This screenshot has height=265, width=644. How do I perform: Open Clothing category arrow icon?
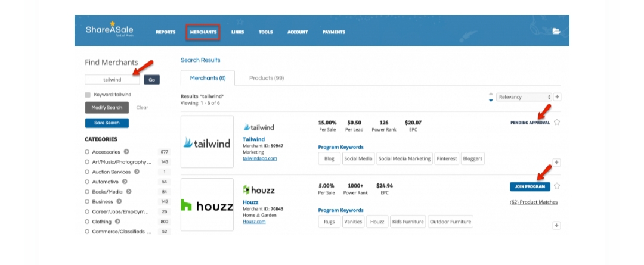coord(117,222)
